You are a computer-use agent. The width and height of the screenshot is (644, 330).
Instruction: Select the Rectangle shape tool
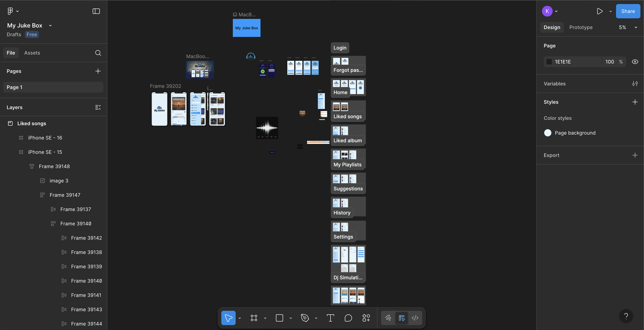point(279,318)
